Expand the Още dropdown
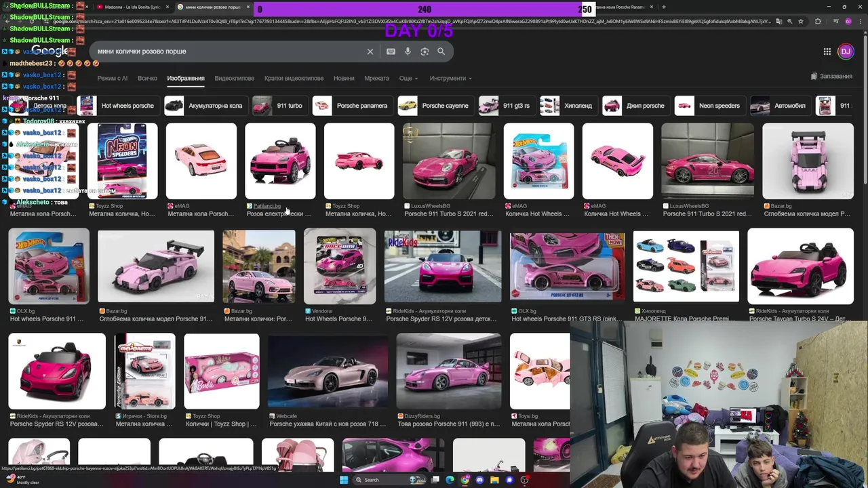The width and height of the screenshot is (868, 488). (408, 78)
